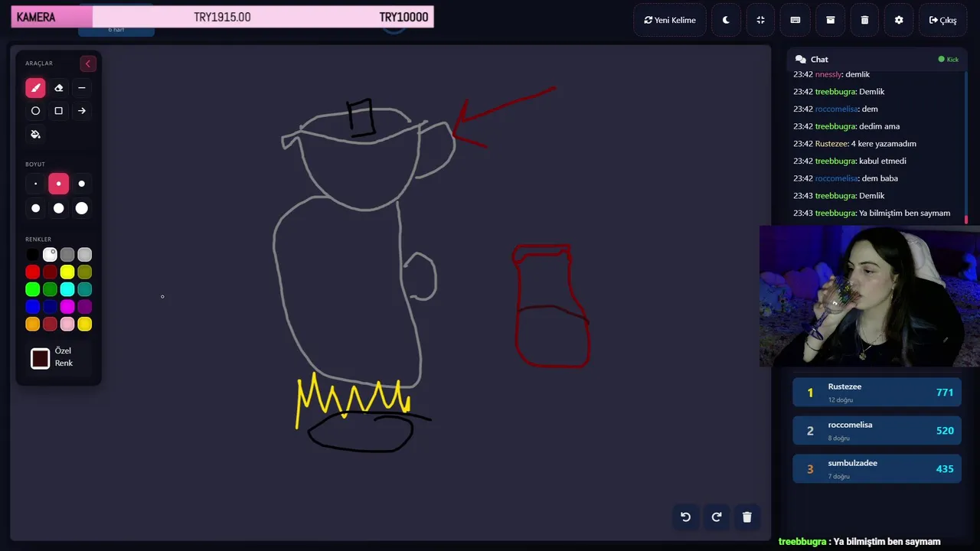The image size is (980, 551).
Task: Select the straight line tool
Action: point(81,87)
